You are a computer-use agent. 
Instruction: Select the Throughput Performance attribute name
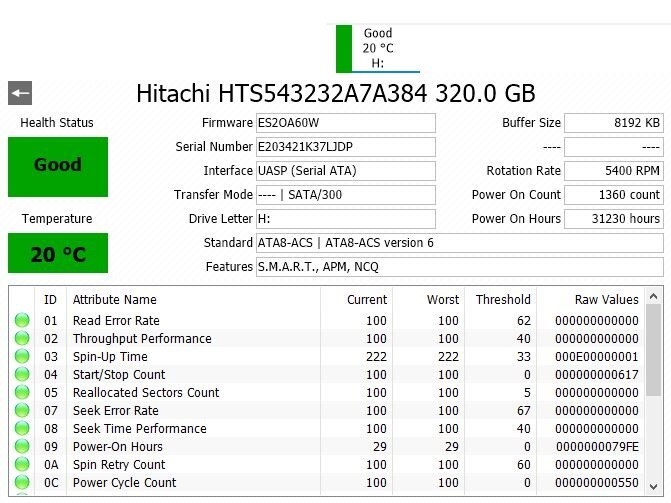[x=142, y=339]
